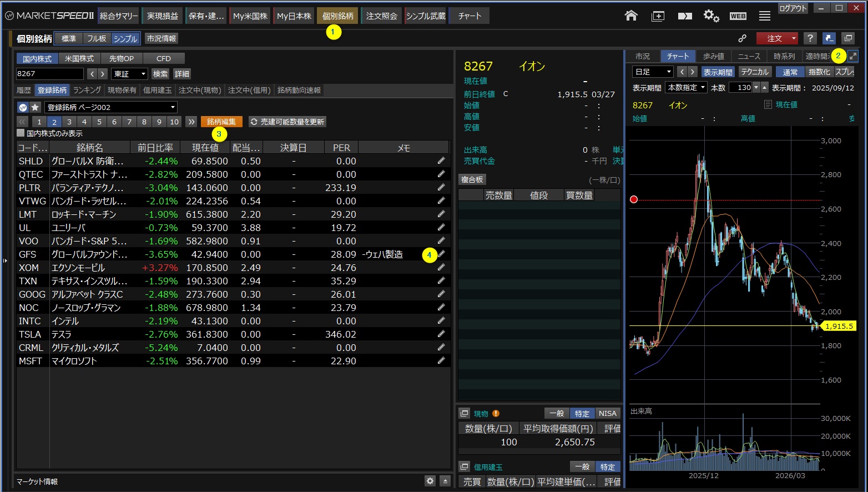Click the link chain icon beside 注文 button

point(742,38)
